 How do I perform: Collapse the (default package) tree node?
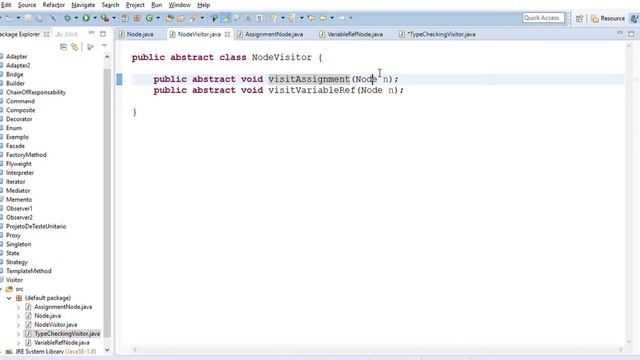9,298
